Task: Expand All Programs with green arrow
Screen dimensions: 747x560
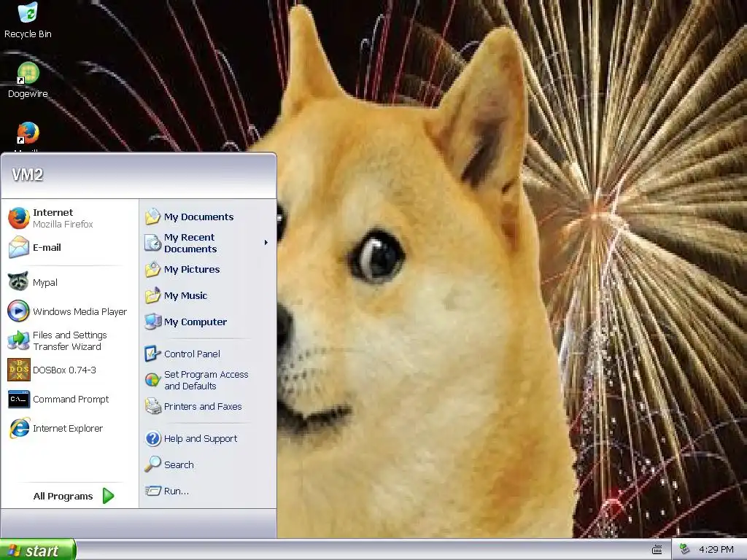Action: click(109, 496)
